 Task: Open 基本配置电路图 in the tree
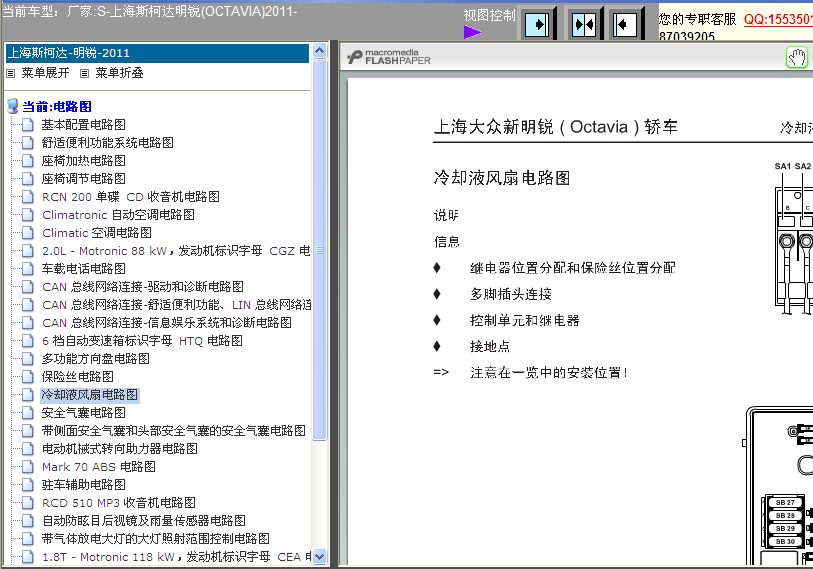pos(83,124)
